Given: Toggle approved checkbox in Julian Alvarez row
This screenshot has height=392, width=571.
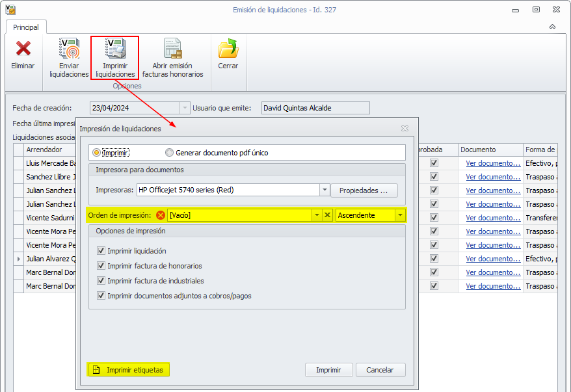Looking at the screenshot, I should pyautogui.click(x=434, y=259).
